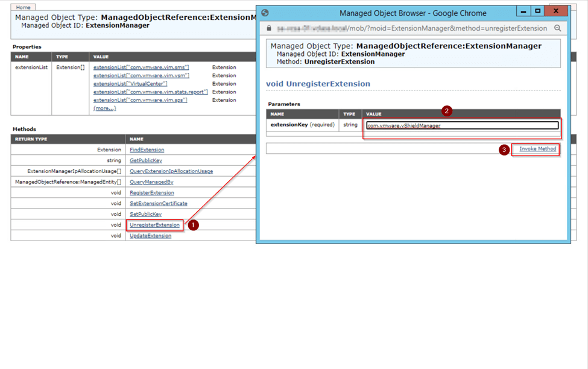Image resolution: width=588 pixels, height=369 pixels.
Task: Click QueryExtensionIpAllocationUsage method link
Action: point(171,171)
